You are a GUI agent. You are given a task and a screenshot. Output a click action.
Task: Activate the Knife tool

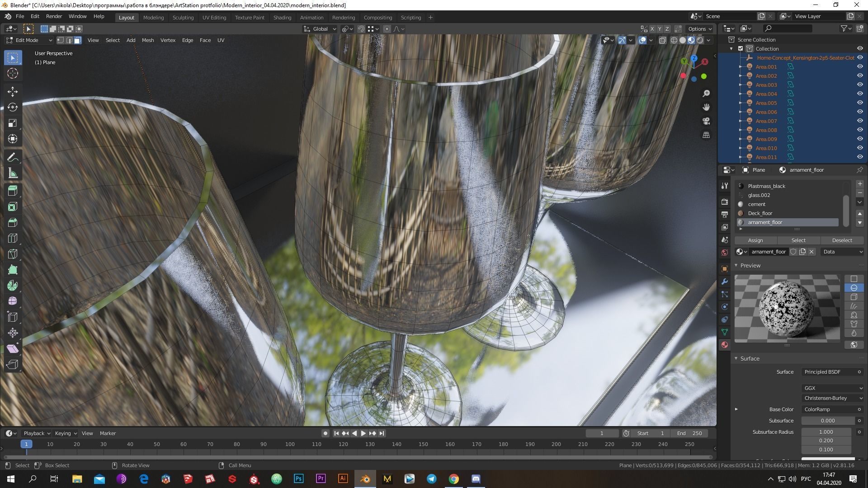coord(13,254)
